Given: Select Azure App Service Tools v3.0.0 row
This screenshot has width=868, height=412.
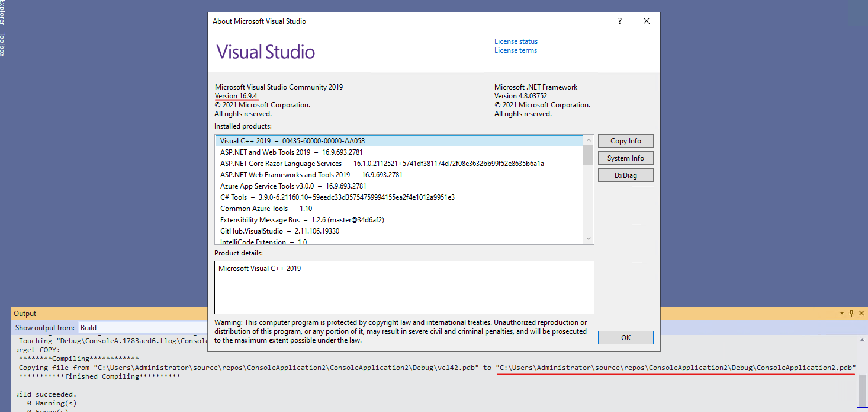Looking at the screenshot, I should [x=399, y=186].
